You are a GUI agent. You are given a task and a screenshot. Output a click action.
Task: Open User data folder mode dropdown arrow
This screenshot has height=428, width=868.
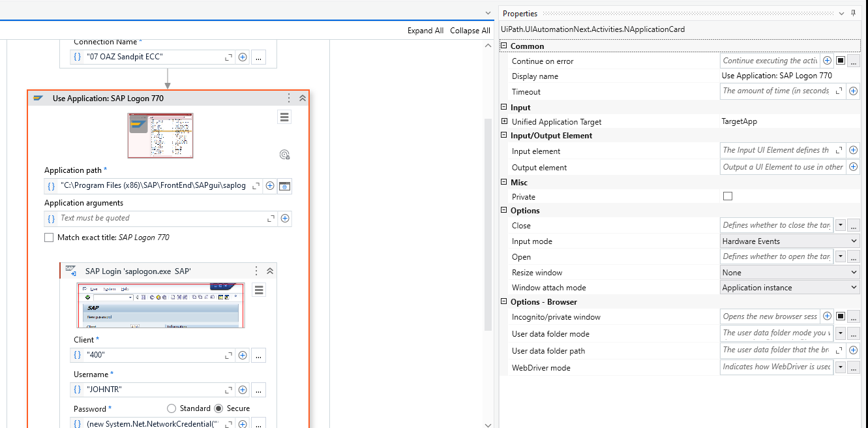[841, 333]
